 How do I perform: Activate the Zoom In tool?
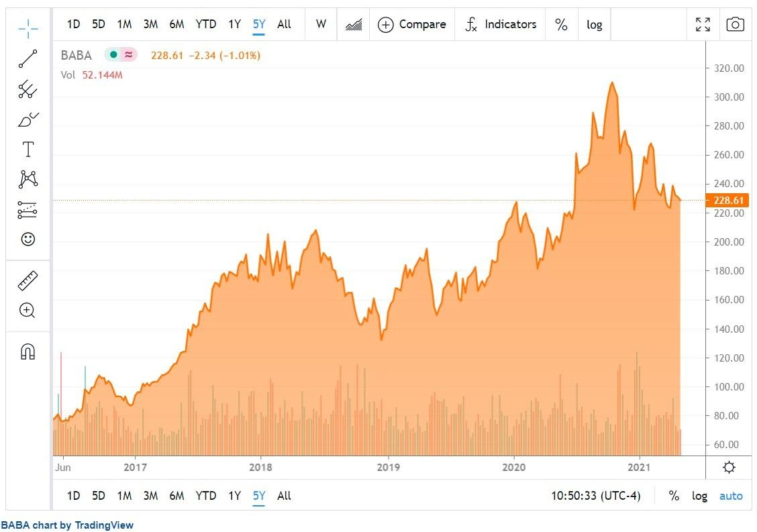pos(27,310)
